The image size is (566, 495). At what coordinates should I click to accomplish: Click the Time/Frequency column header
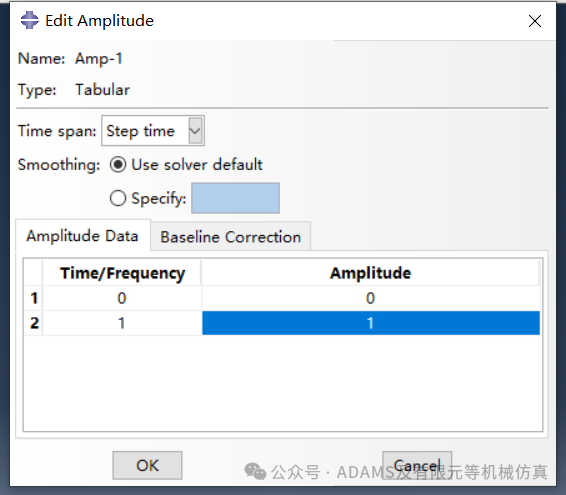tap(122, 273)
